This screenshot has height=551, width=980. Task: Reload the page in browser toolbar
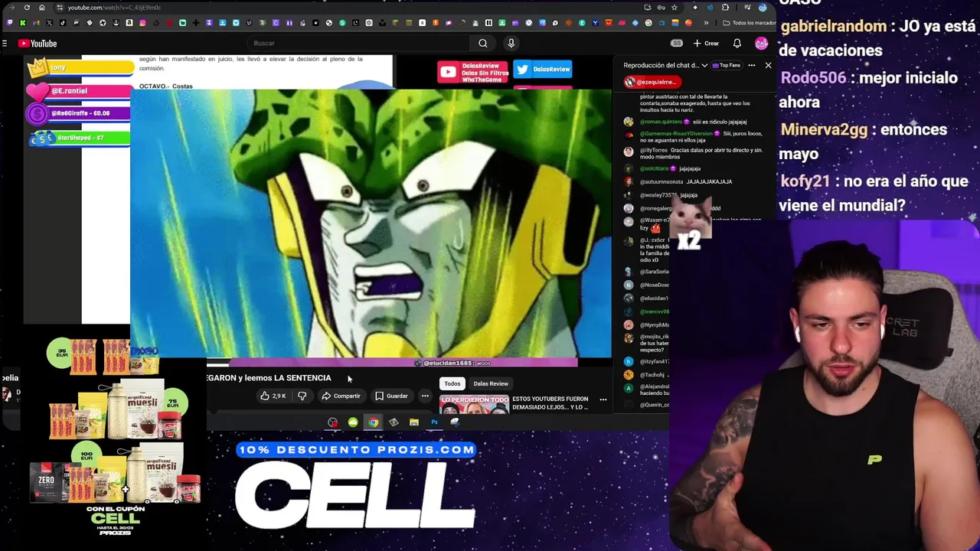click(27, 8)
